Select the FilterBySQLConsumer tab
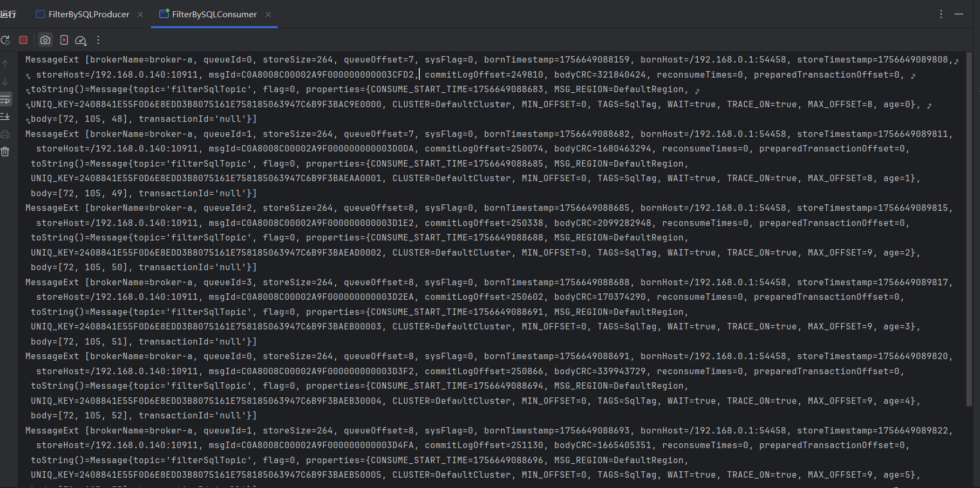Viewport: 980px width, 488px height. coord(214,15)
